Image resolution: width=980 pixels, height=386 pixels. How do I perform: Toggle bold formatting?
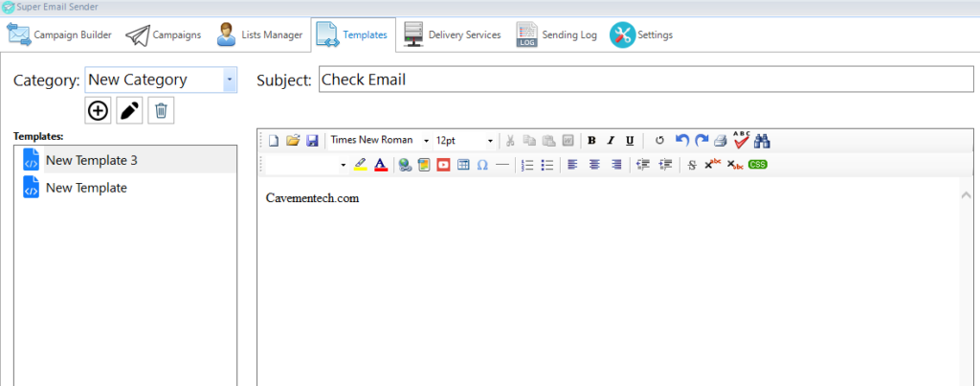click(591, 140)
